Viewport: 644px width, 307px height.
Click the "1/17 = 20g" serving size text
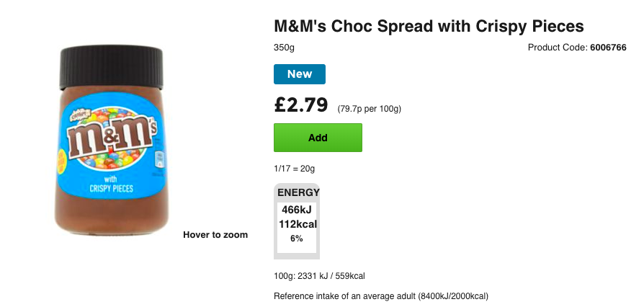pos(295,169)
